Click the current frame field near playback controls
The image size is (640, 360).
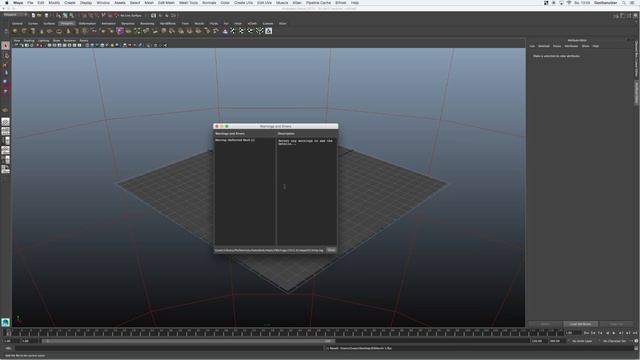tap(573, 333)
